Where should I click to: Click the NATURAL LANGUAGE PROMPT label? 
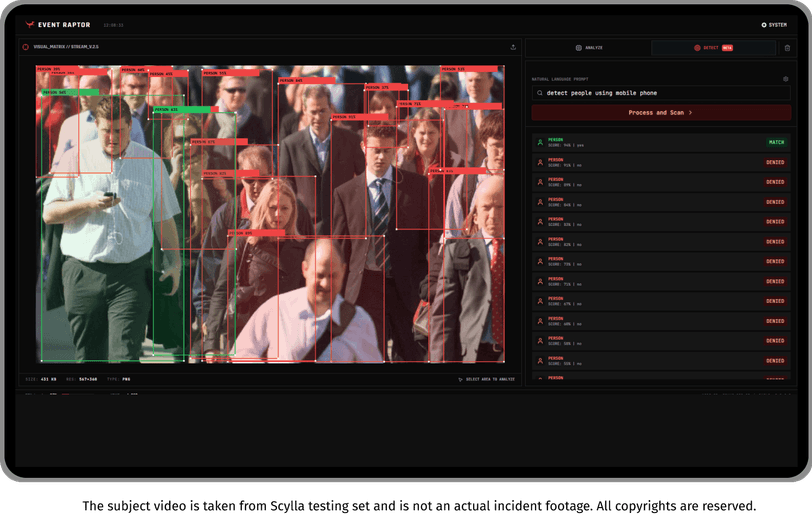coord(560,79)
